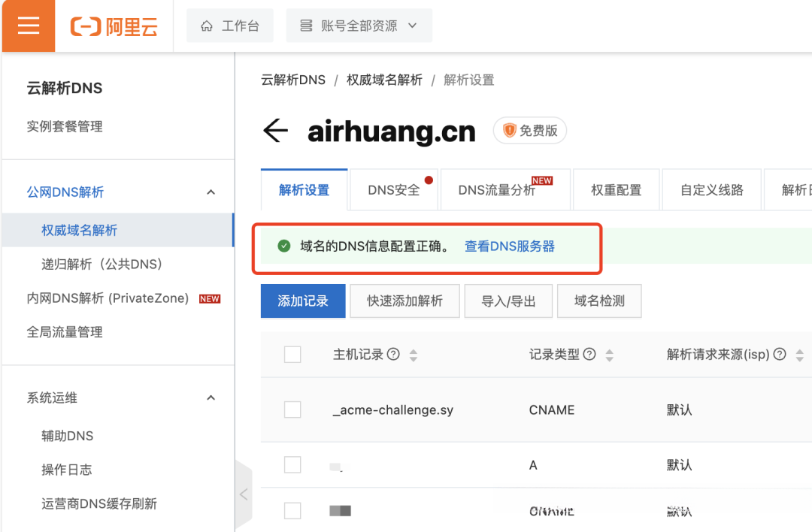Toggle the select-all checkbox in table header
The width and height of the screenshot is (812, 532).
pos(292,355)
